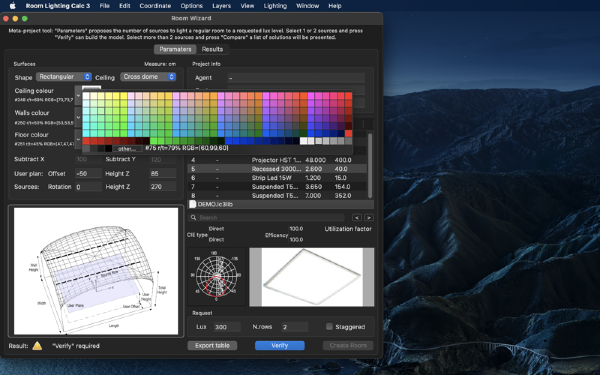Open the Layers menu

221,6
